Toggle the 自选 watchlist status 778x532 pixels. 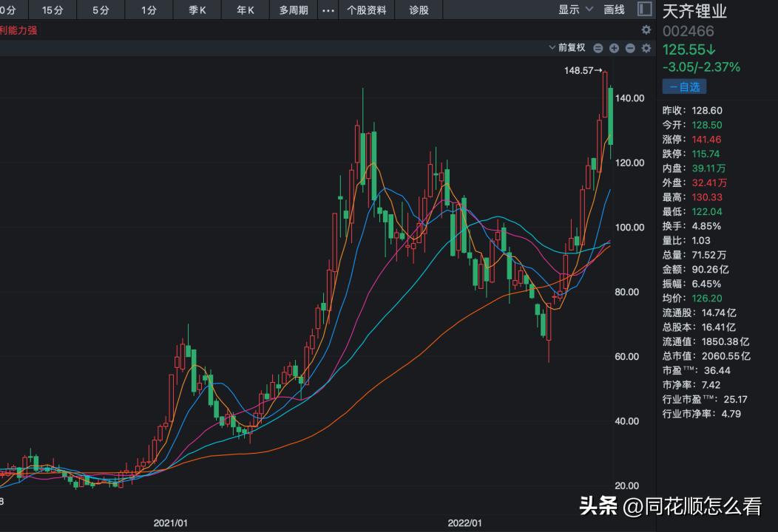(x=684, y=86)
